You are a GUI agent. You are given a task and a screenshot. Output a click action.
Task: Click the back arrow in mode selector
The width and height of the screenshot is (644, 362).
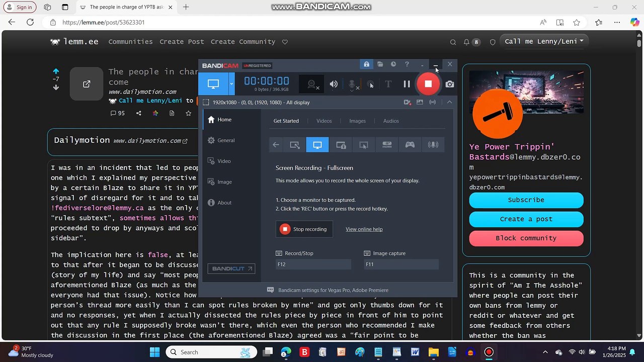click(276, 145)
